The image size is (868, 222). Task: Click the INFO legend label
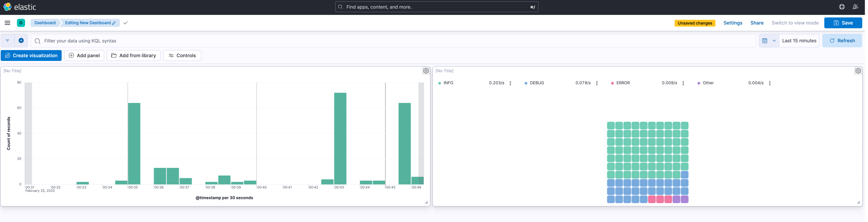tap(448, 83)
